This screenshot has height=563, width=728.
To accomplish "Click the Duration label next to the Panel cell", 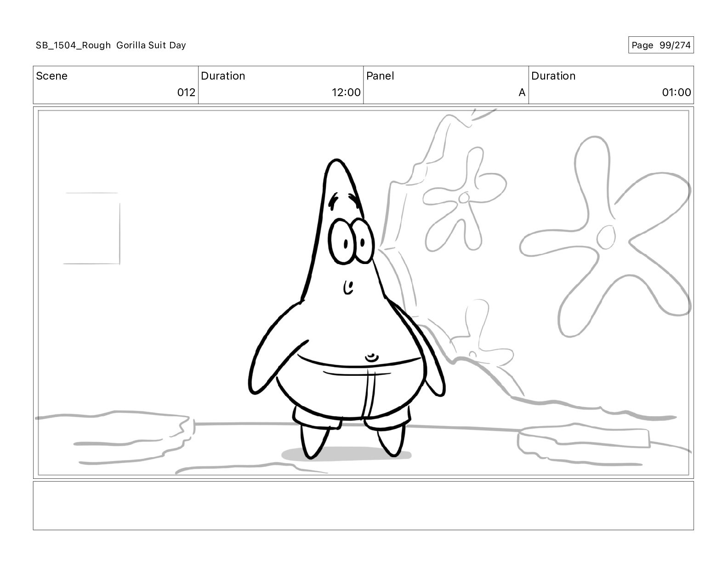I will 553,76.
